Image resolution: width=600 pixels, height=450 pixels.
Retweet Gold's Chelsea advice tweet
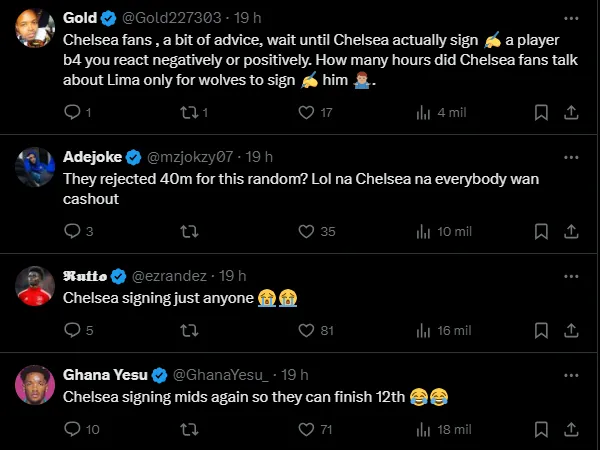tap(188, 113)
